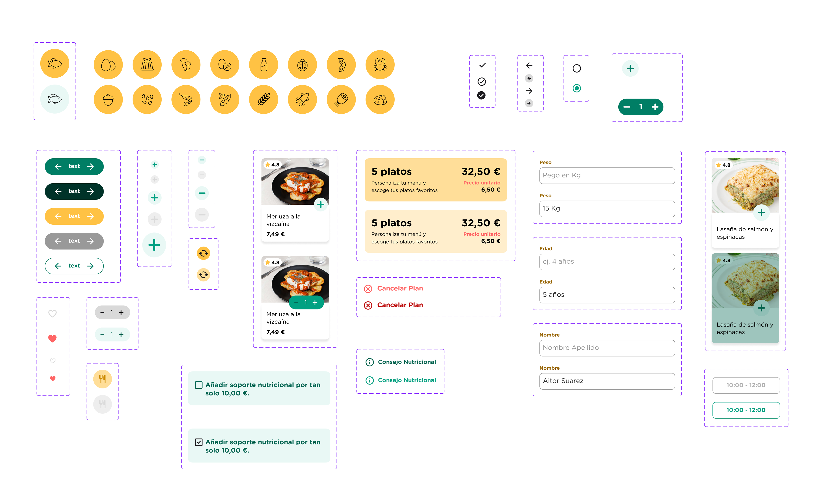The image size is (832, 504).
Task: Select the milk bottle allergen icon
Action: point(263,64)
